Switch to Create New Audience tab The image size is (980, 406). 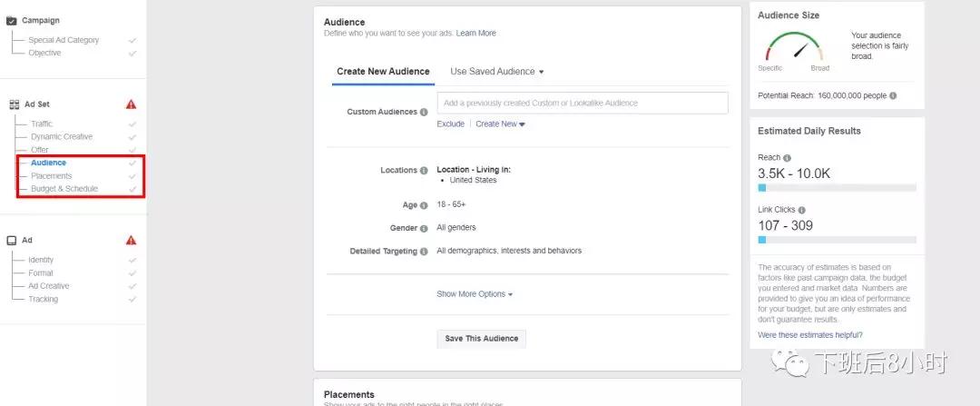(382, 72)
